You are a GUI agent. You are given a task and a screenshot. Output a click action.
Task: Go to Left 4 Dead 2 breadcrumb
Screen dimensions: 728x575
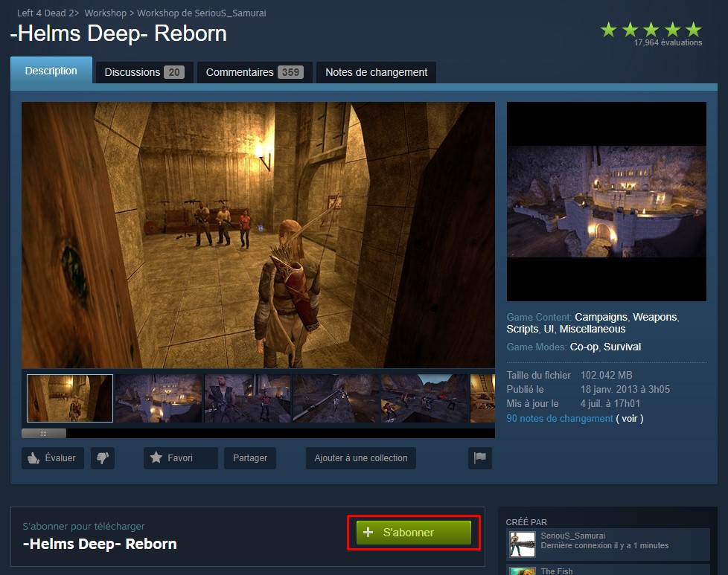point(45,13)
